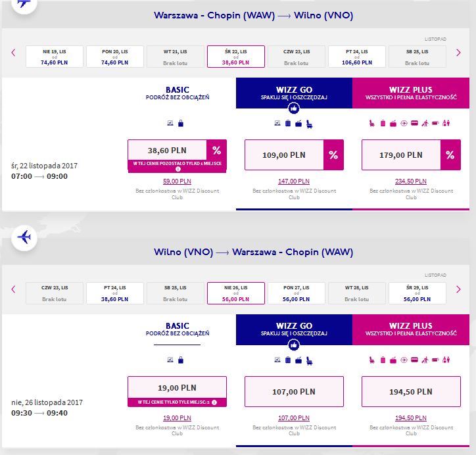Click return BASIC small cabin bag icon
Viewport: 476px width, 455px height.
click(x=181, y=360)
